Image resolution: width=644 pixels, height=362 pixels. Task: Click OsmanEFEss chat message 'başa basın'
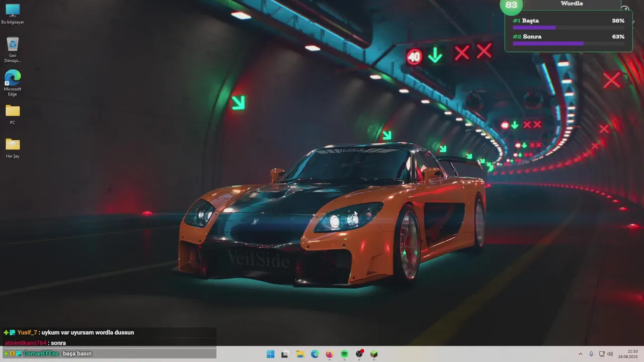tap(48, 353)
